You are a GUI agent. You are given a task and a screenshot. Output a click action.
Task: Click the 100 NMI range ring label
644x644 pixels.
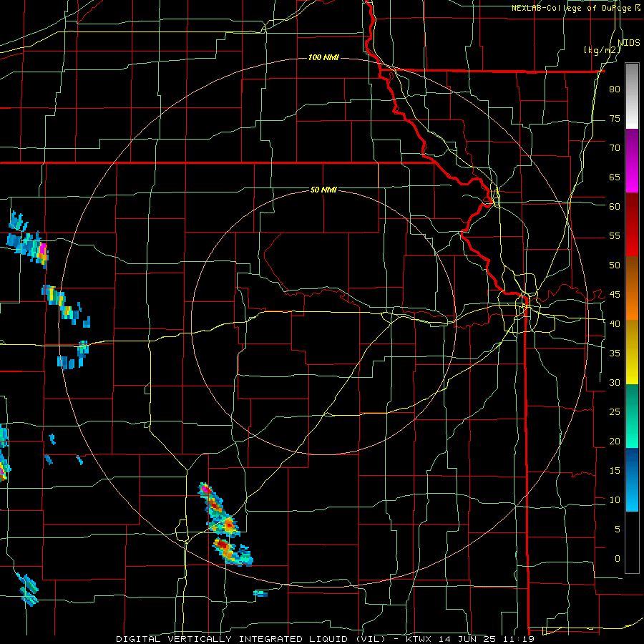click(323, 57)
